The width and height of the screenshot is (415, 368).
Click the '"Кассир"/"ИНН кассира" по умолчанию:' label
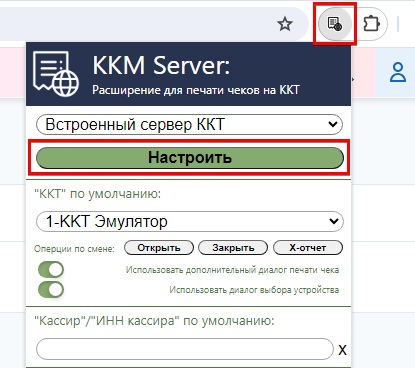154,321
